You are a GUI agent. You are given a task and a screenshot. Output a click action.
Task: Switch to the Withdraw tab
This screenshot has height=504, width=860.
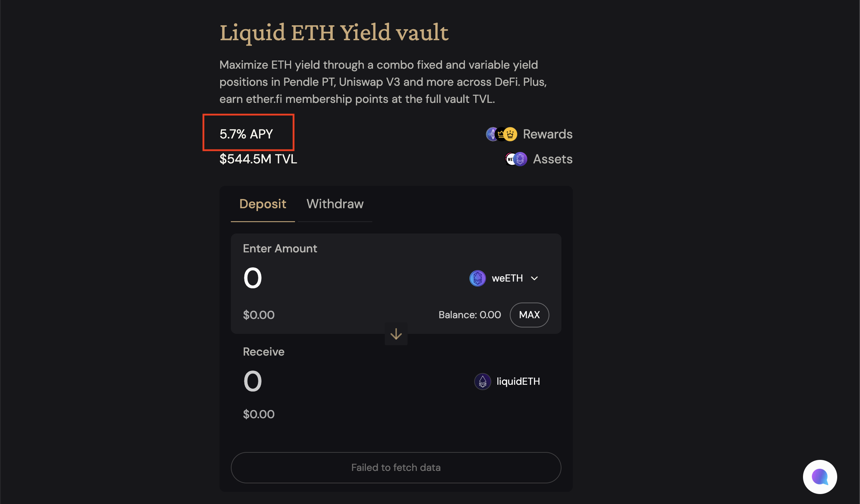point(335,204)
